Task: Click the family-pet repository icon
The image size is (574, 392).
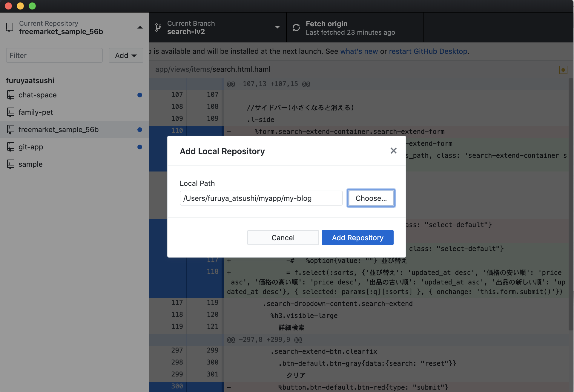Action: 11,112
